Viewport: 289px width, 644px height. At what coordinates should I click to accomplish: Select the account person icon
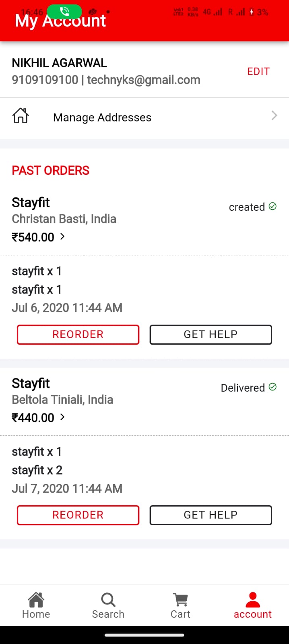(253, 600)
